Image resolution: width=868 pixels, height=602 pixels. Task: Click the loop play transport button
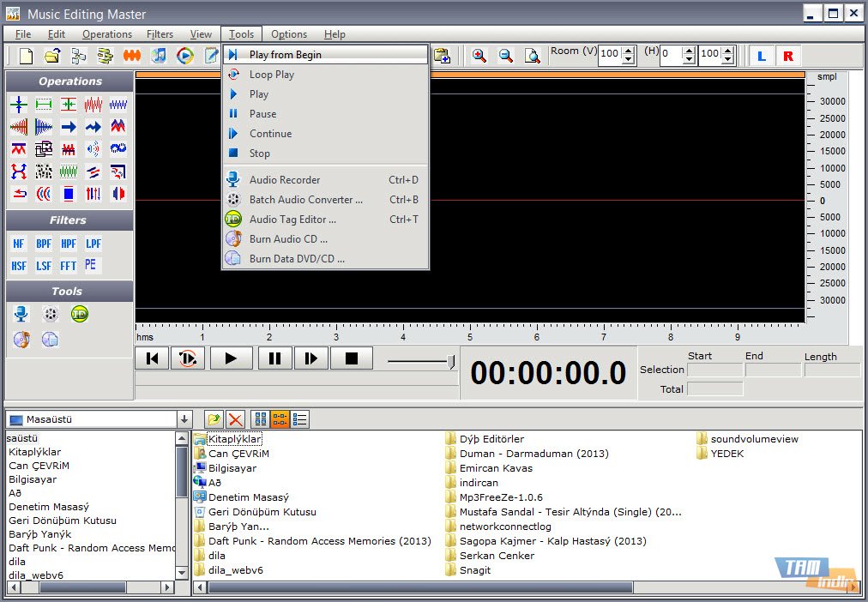pyautogui.click(x=188, y=358)
